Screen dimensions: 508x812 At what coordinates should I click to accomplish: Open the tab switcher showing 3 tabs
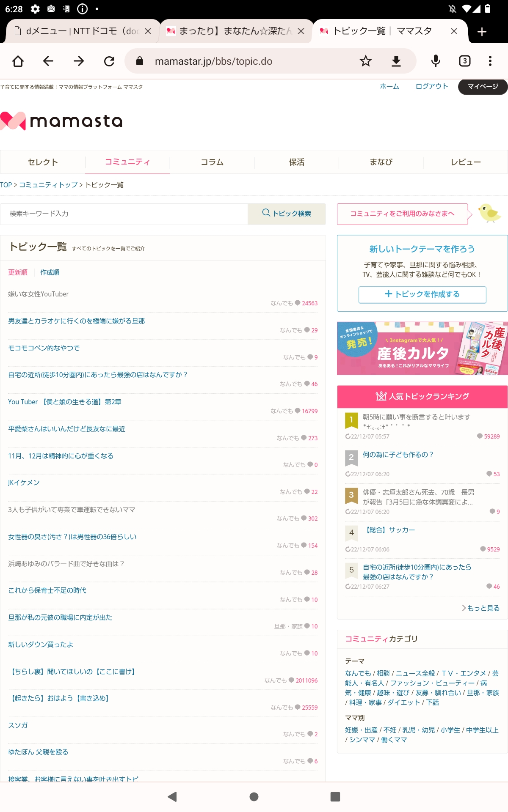(464, 61)
